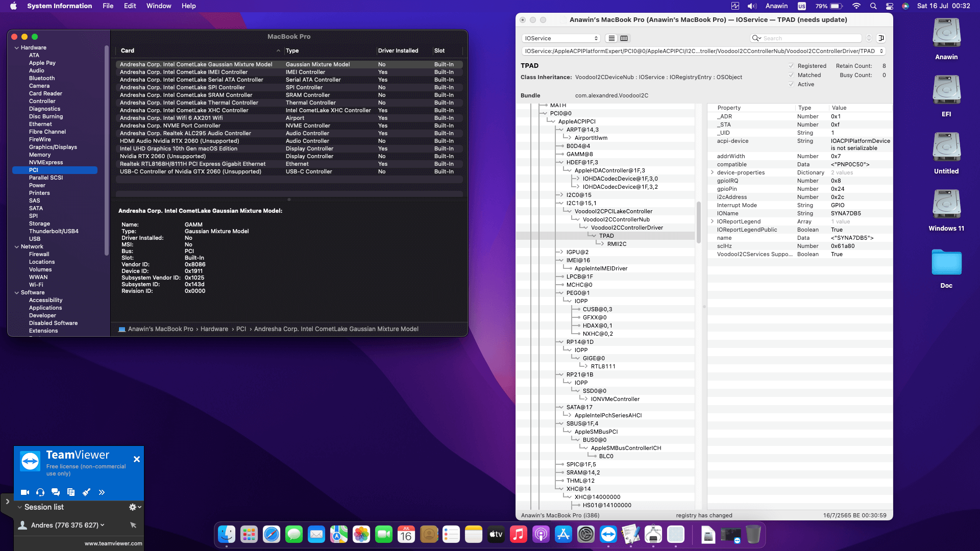
Task: Start TeamViewer video call
Action: click(24, 492)
